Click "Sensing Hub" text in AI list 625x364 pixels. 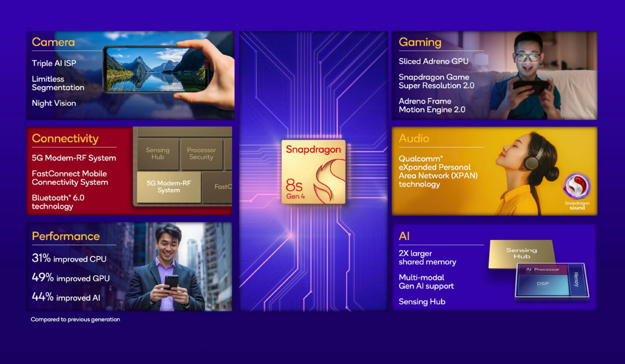[422, 301]
